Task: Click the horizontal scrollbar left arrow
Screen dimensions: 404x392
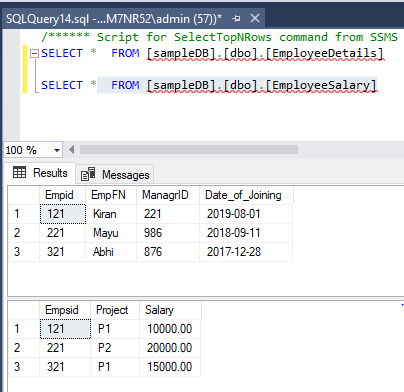Action: pos(71,150)
